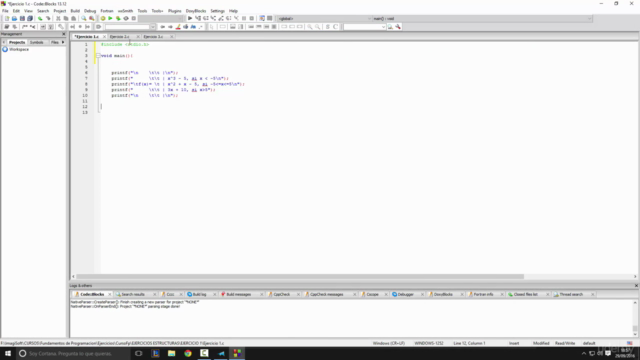Screen dimensions: 640x360
Task: Start debugging with the Debug/Continue icon
Action: tap(190, 18)
